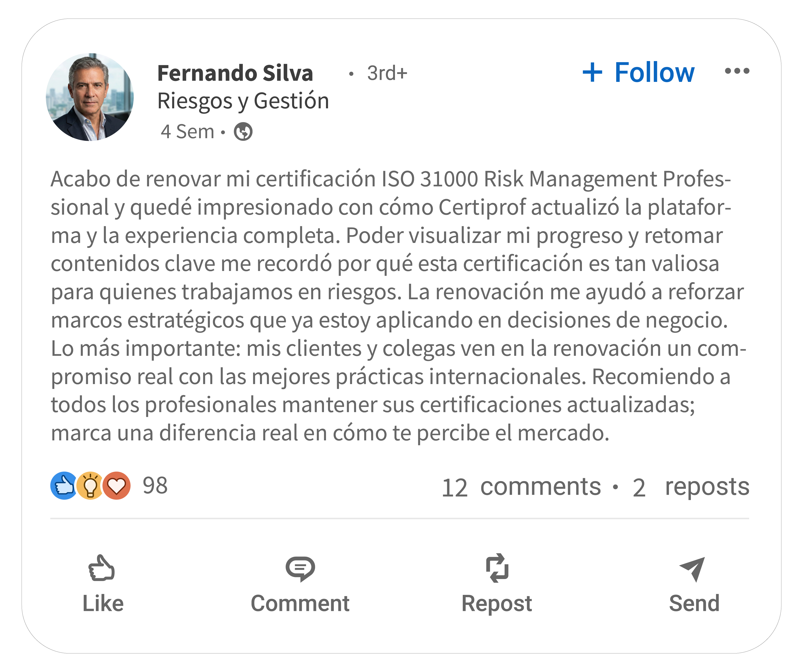Open the 12 comments link
Viewport: 803px width, 672px height.
[521, 487]
